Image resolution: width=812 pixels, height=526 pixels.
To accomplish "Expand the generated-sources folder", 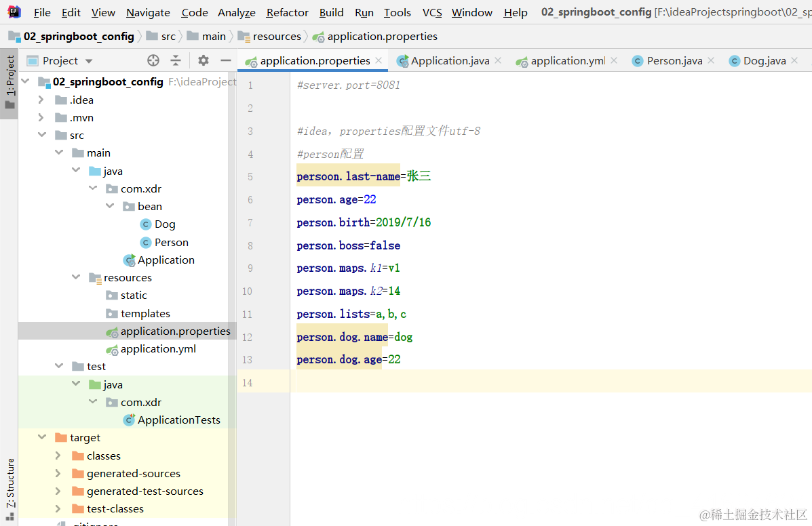I will pyautogui.click(x=58, y=473).
